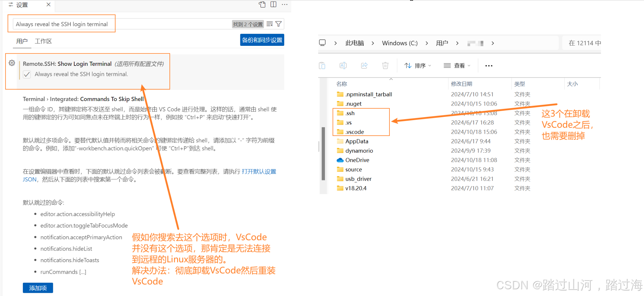Click Explorer rename toolbar icon
Image resolution: width=644 pixels, height=296 pixels.
[343, 66]
